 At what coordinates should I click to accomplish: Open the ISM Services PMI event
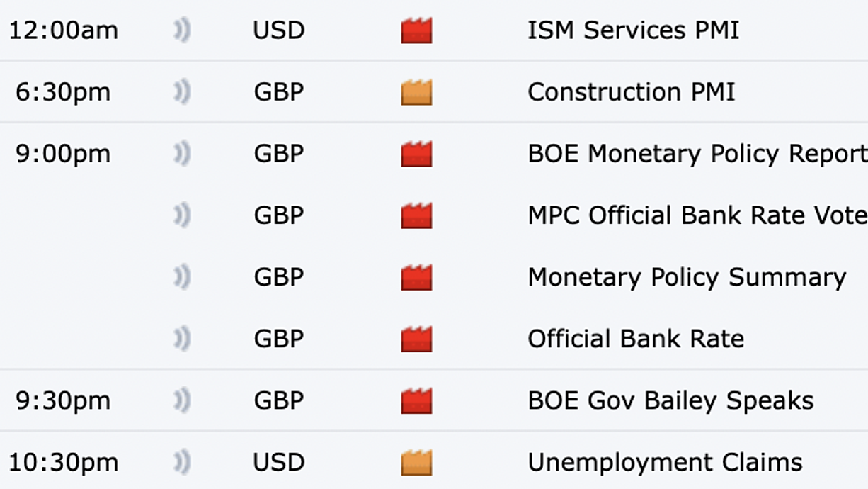point(634,30)
